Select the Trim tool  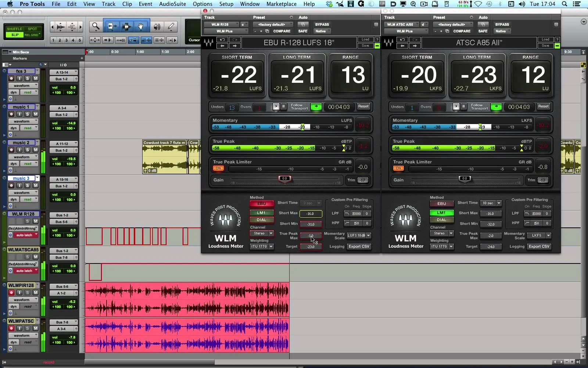click(111, 26)
